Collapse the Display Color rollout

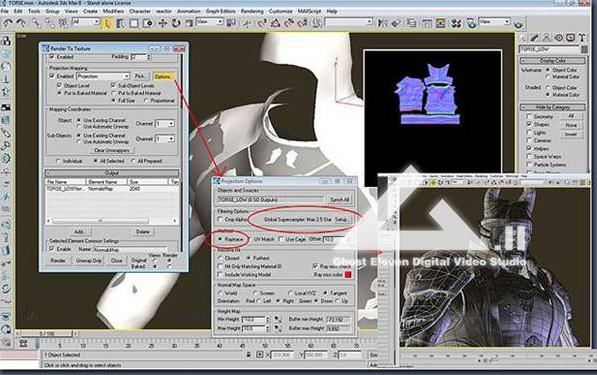pyautogui.click(x=552, y=61)
